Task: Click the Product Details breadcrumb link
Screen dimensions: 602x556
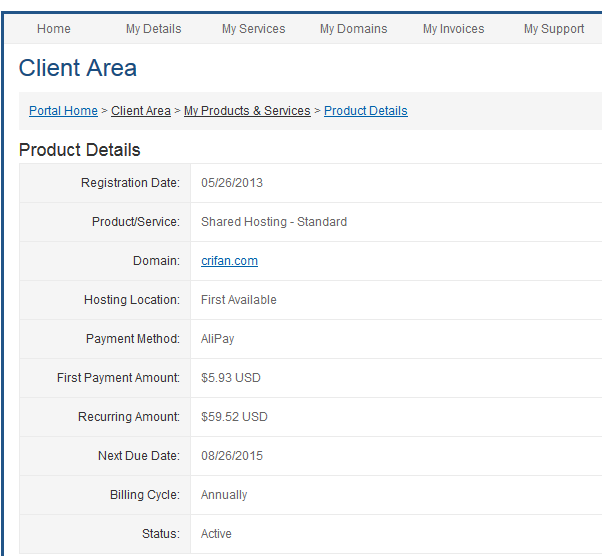Action: coord(366,111)
